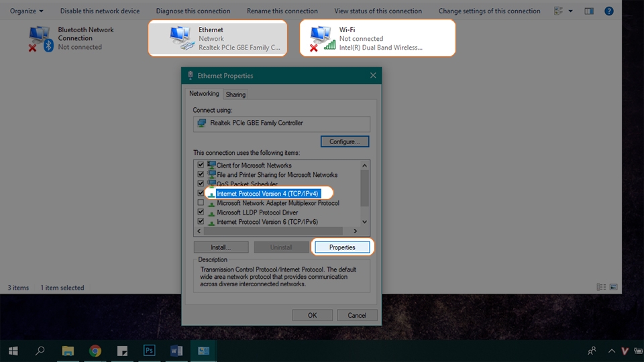This screenshot has height=362, width=644.
Task: Toggle QoS Packet Scheduler checkbox
Action: click(201, 184)
